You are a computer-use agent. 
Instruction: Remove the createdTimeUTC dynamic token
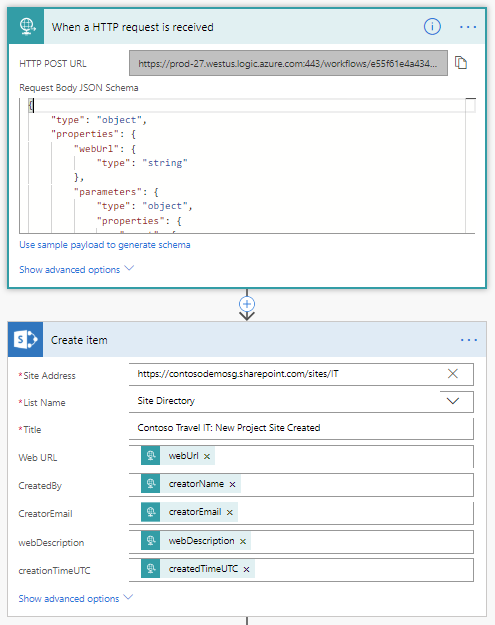(x=246, y=569)
